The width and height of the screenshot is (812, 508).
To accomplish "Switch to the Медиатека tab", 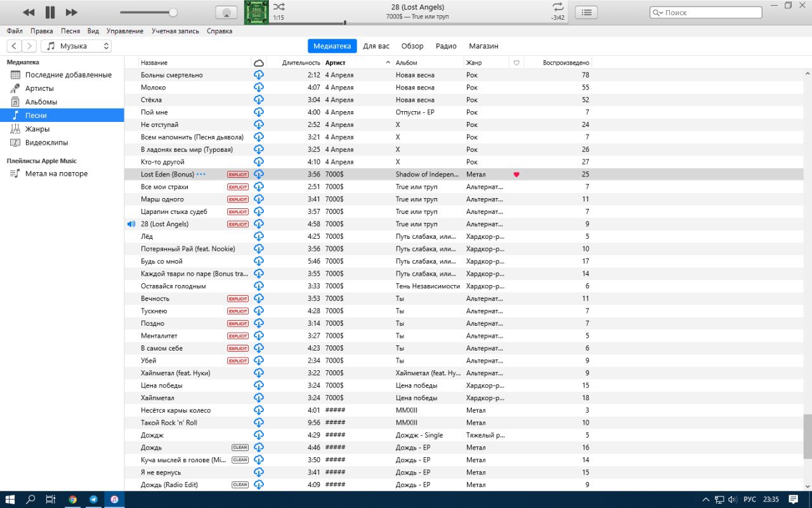I will coord(332,46).
